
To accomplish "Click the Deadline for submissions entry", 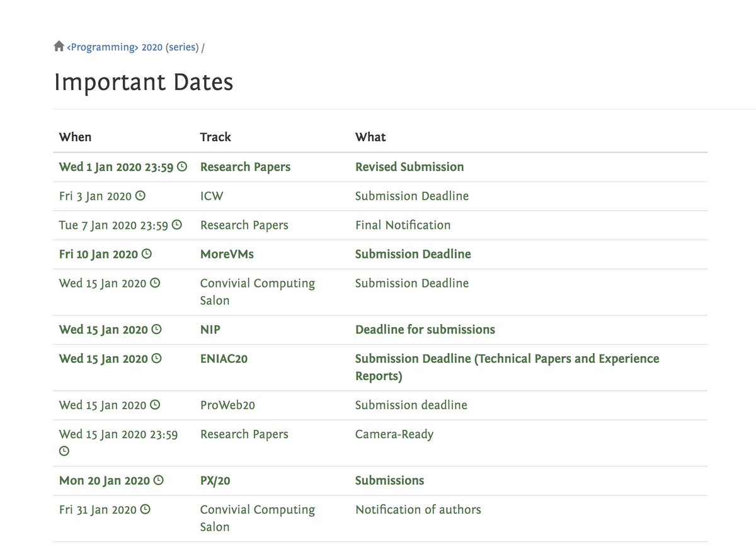I will click(425, 330).
